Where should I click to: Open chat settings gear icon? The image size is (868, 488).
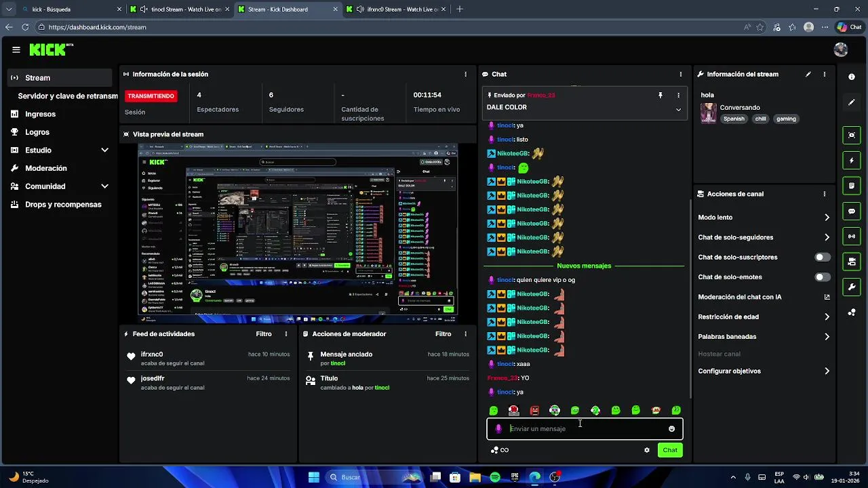click(647, 450)
